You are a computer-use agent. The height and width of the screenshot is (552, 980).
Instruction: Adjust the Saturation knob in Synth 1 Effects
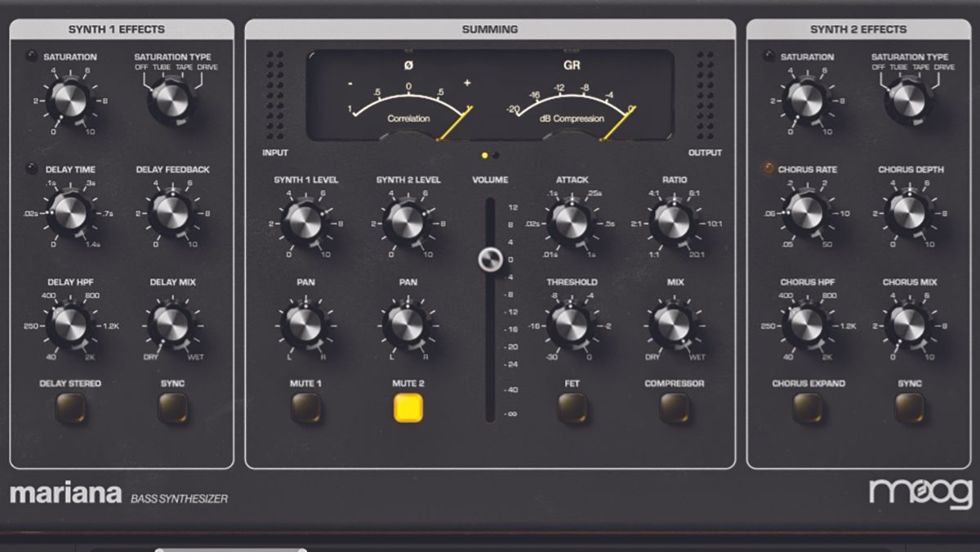click(69, 102)
